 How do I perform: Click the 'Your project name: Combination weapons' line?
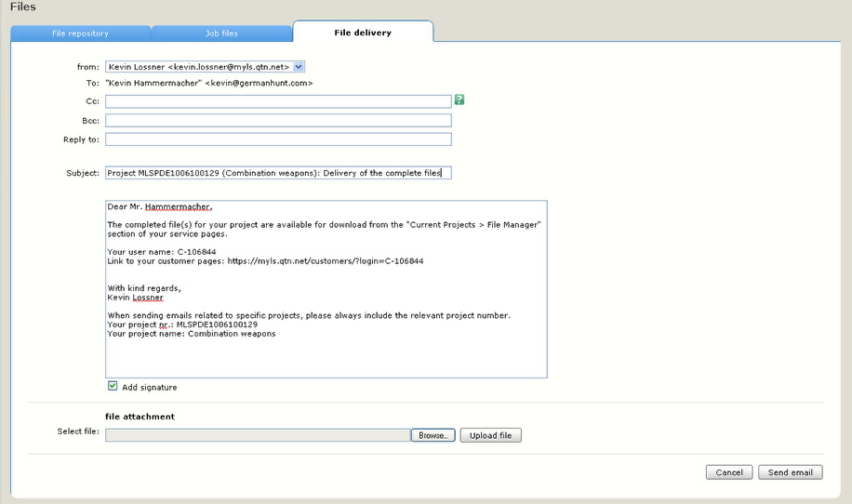(192, 334)
